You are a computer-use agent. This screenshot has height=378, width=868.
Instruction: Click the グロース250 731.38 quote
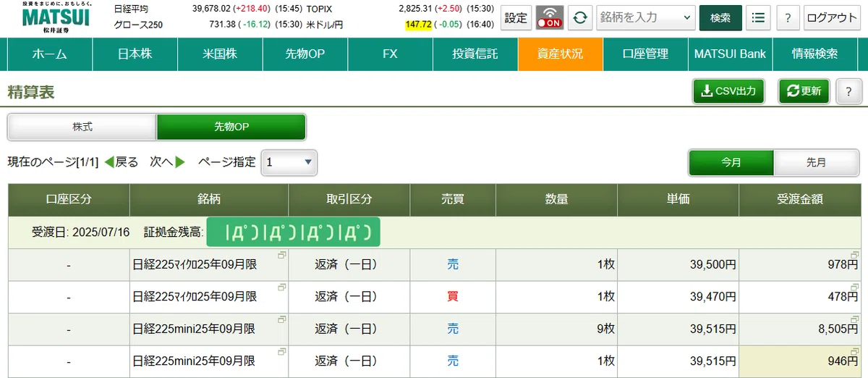pyautogui.click(x=222, y=25)
